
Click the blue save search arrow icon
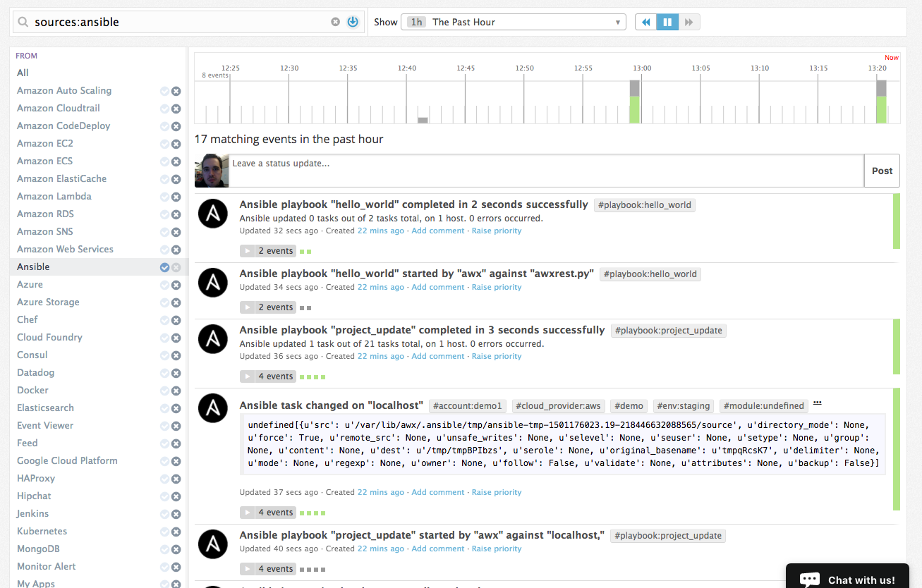tap(353, 22)
